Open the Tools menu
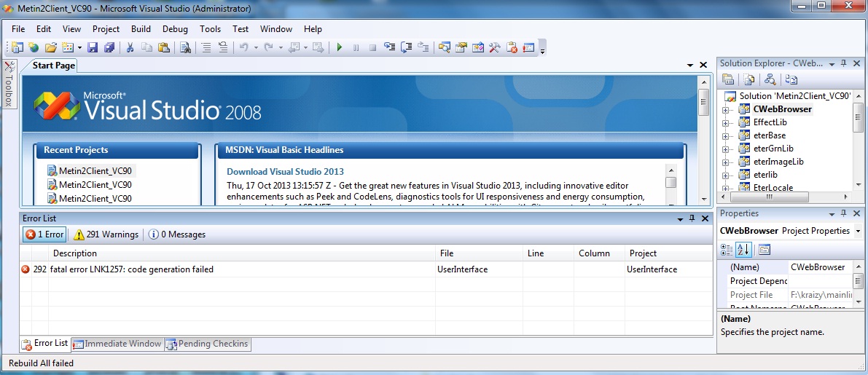The width and height of the screenshot is (868, 375). pos(211,28)
